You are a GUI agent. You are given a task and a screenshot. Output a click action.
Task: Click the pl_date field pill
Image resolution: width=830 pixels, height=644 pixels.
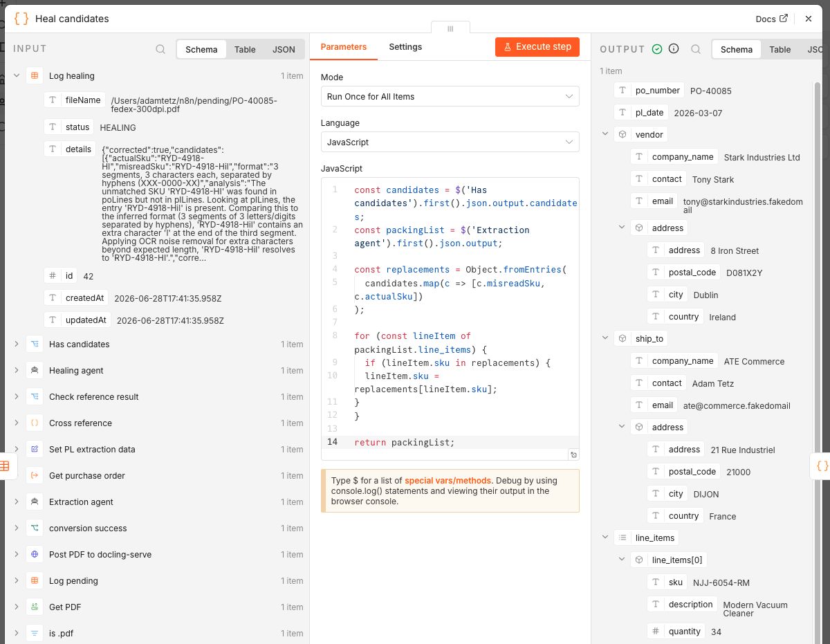641,113
